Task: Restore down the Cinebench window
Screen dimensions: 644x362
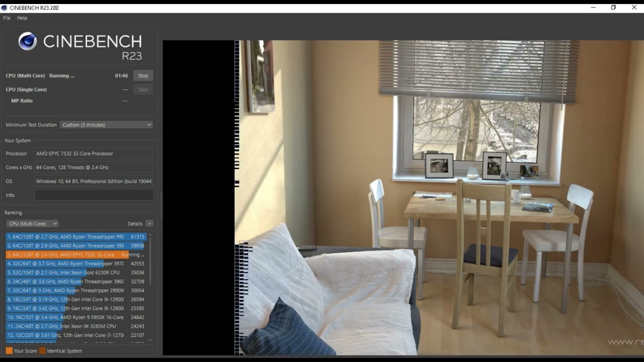Action: tap(614, 8)
